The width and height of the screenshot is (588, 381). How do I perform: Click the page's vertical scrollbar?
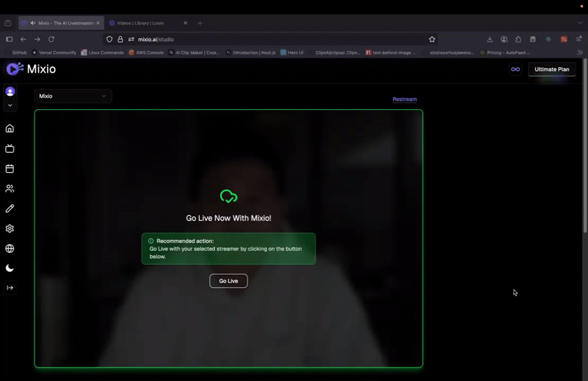coord(585,143)
